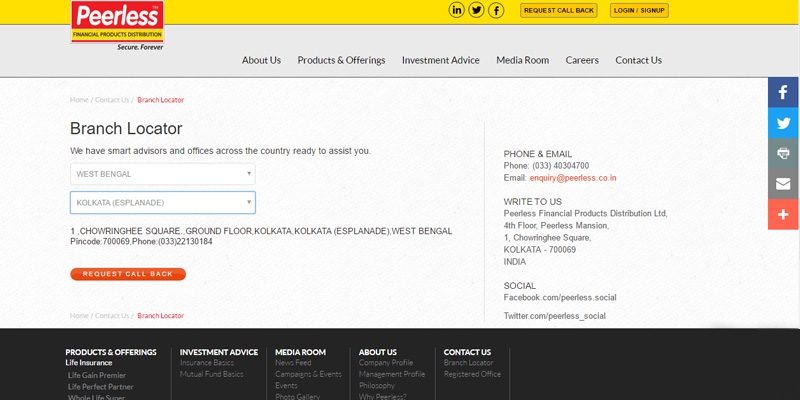800x400 pixels.
Task: Open Insurance Basics footer link
Action: 207,363
